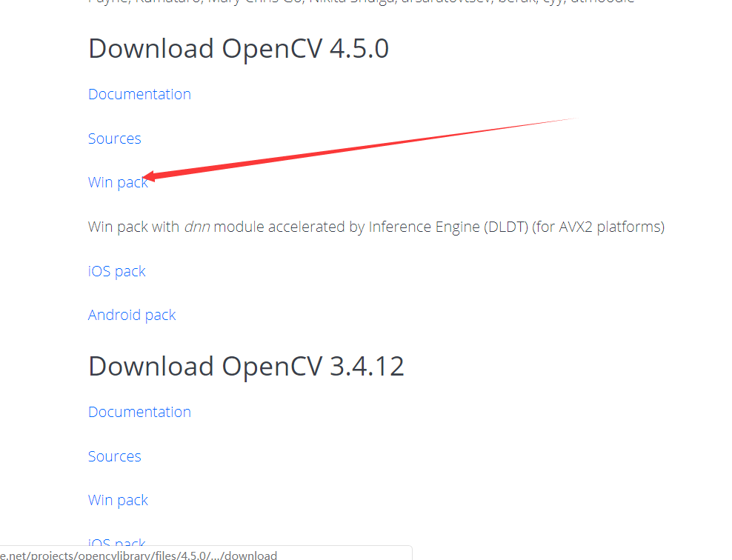Screen dimensions: 732x560
Task: Download the iOS pack for OpenCV 4.5.0
Action: click(x=116, y=271)
